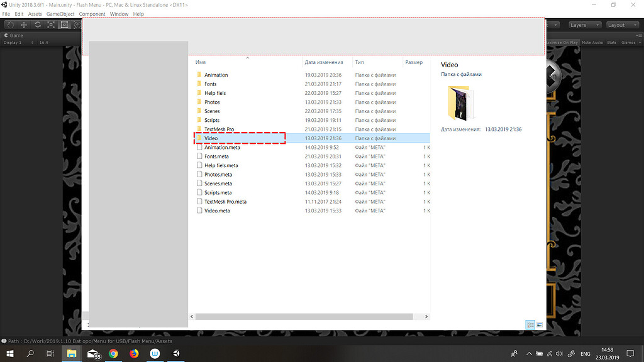Screen dimensions: 644x362
Task: Switch explorer to large icons view
Action: (x=540, y=325)
